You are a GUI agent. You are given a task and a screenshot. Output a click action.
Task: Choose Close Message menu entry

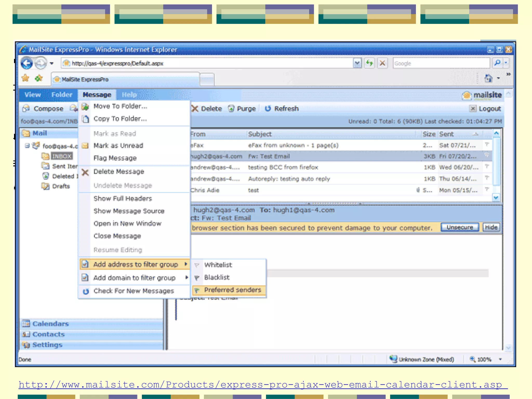click(134, 236)
